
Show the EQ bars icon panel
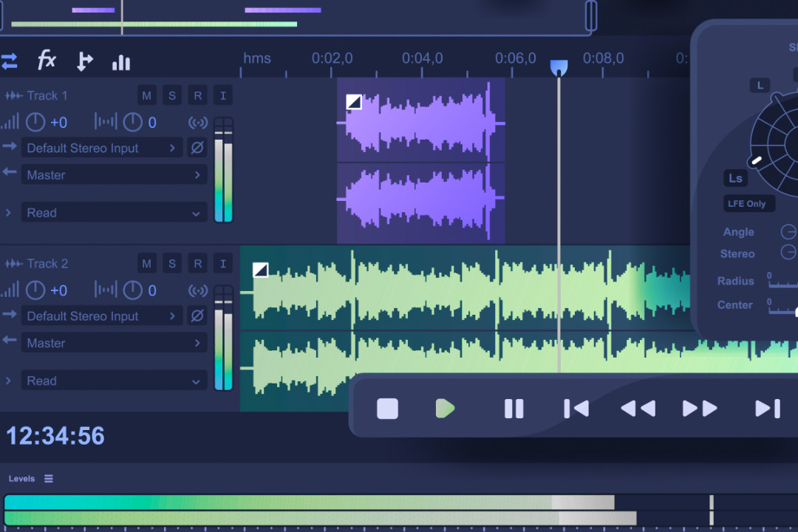[x=120, y=62]
